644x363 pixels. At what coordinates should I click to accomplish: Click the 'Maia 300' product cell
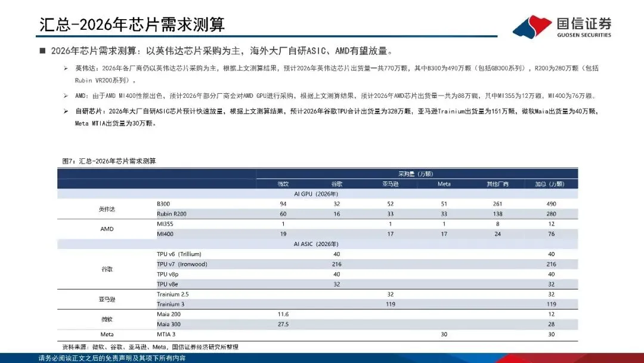[x=168, y=324]
